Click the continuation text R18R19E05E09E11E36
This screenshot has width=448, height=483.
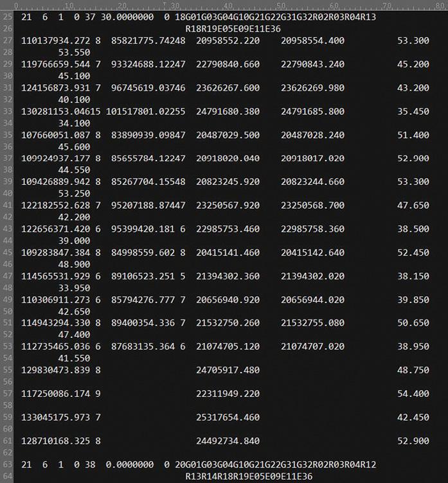coord(233,29)
